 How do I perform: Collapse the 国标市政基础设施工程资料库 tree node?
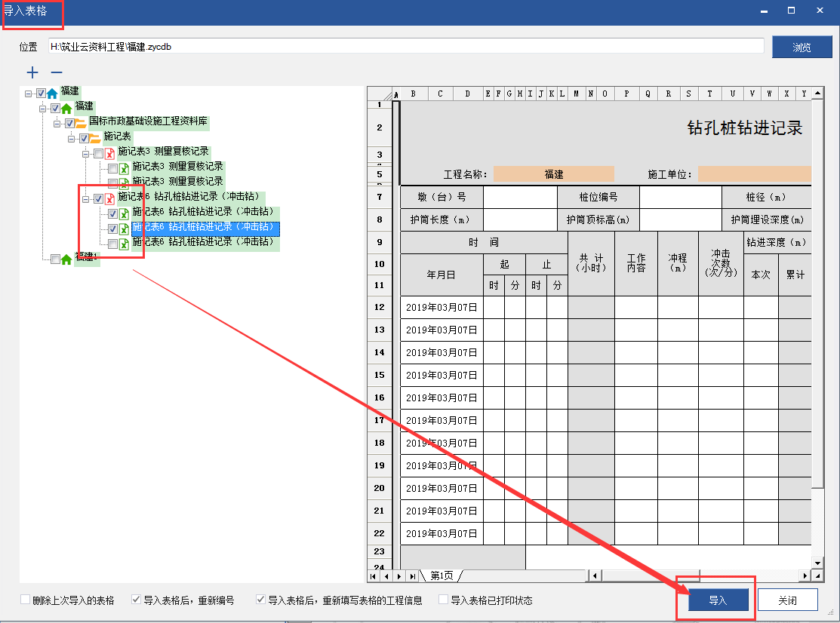pos(58,124)
